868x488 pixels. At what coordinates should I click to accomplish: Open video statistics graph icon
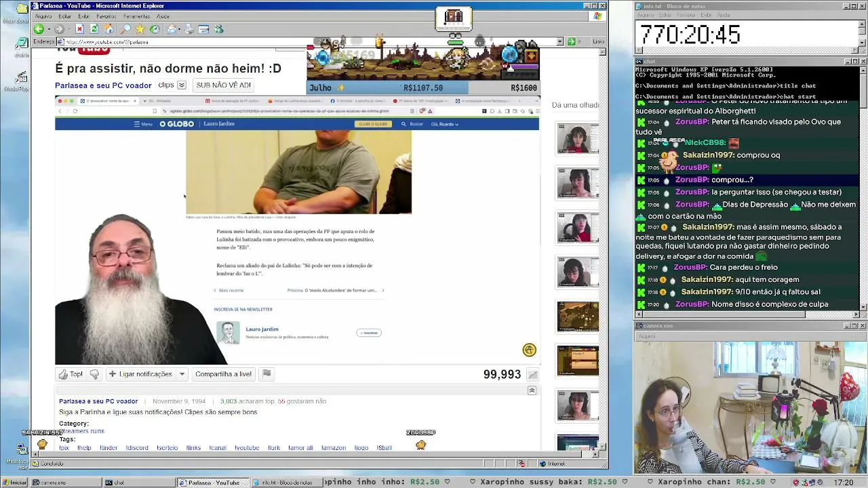click(x=533, y=375)
